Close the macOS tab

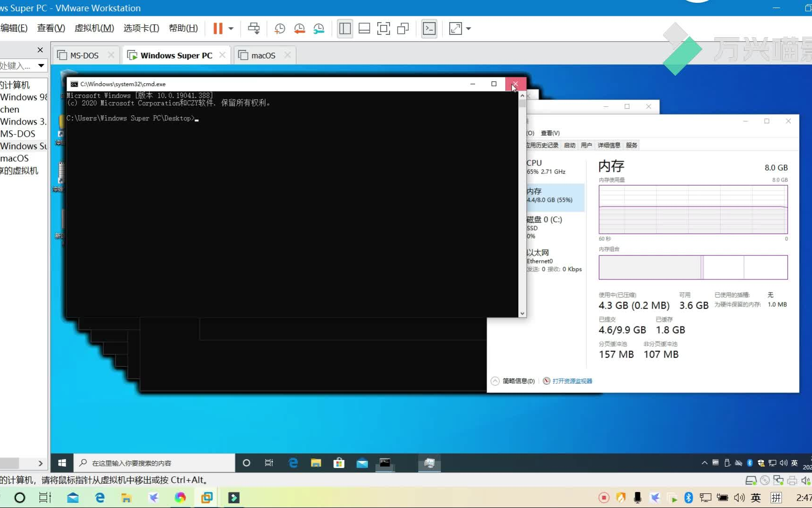(288, 55)
